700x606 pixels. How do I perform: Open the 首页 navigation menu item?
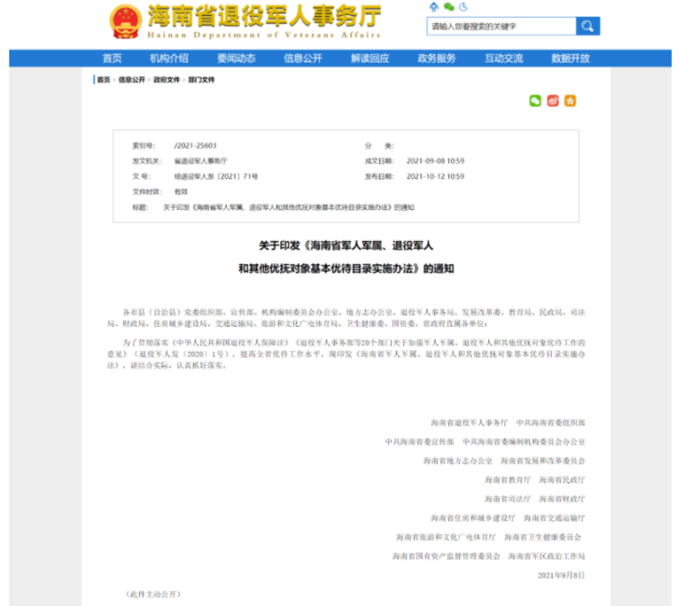point(112,58)
